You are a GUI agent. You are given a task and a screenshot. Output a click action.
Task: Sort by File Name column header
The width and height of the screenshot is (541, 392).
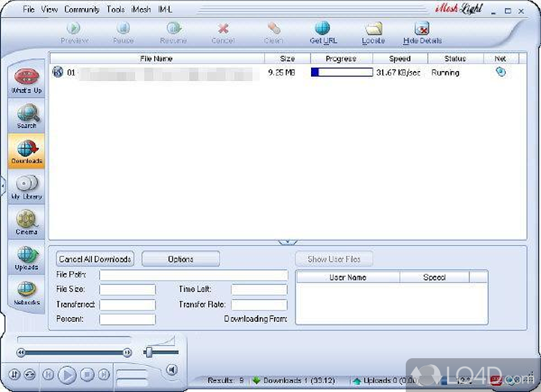157,59
